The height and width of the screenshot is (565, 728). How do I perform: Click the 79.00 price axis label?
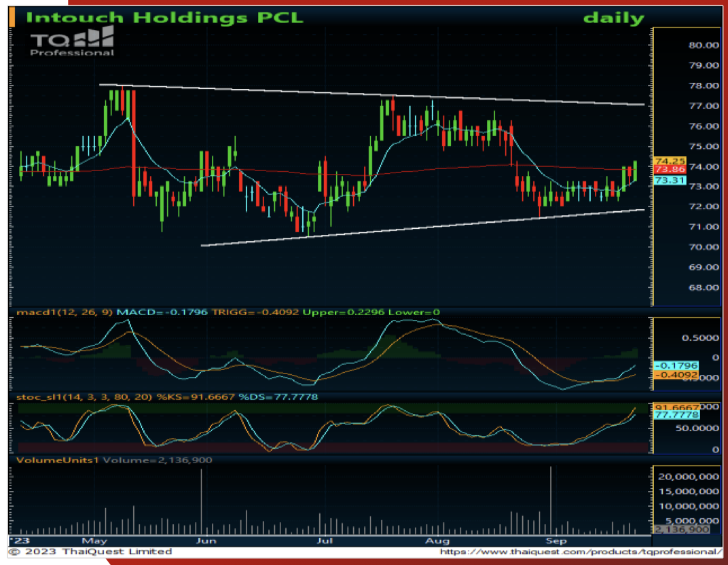click(x=704, y=65)
